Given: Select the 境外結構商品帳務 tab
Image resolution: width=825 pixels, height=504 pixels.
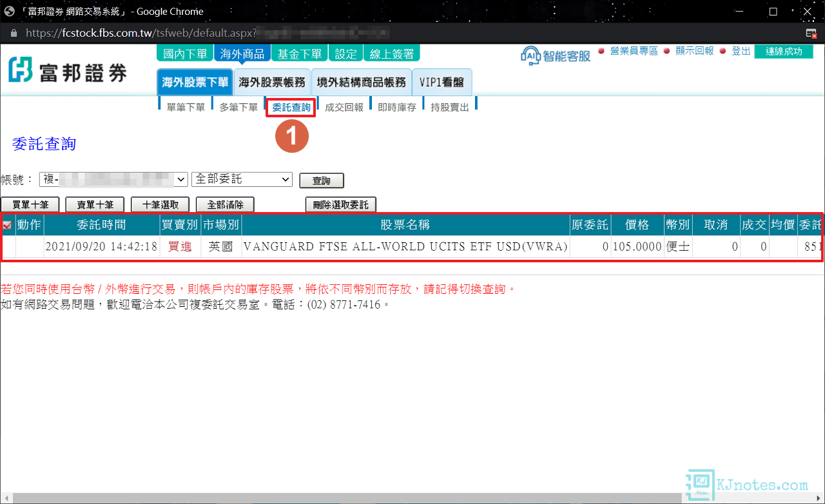Looking at the screenshot, I should (362, 82).
